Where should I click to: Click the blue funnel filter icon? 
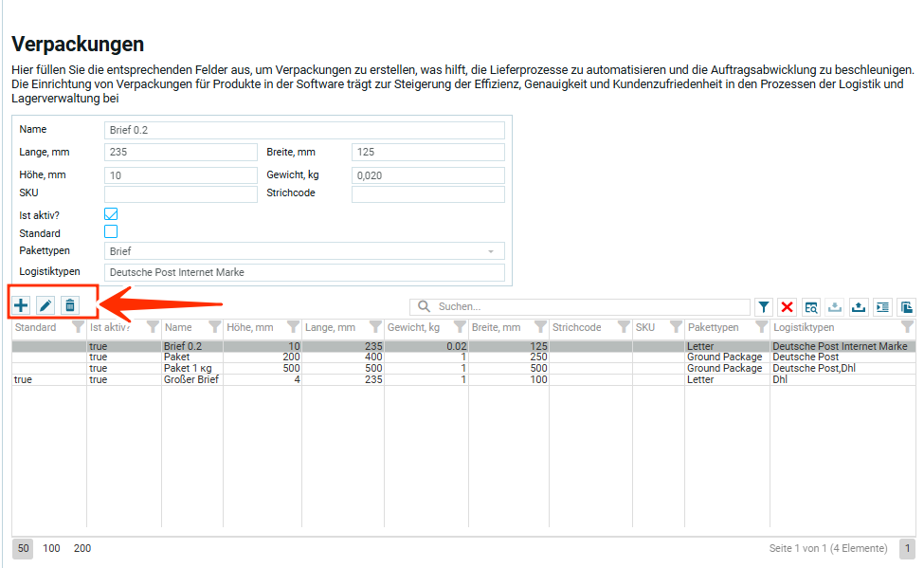[764, 307]
